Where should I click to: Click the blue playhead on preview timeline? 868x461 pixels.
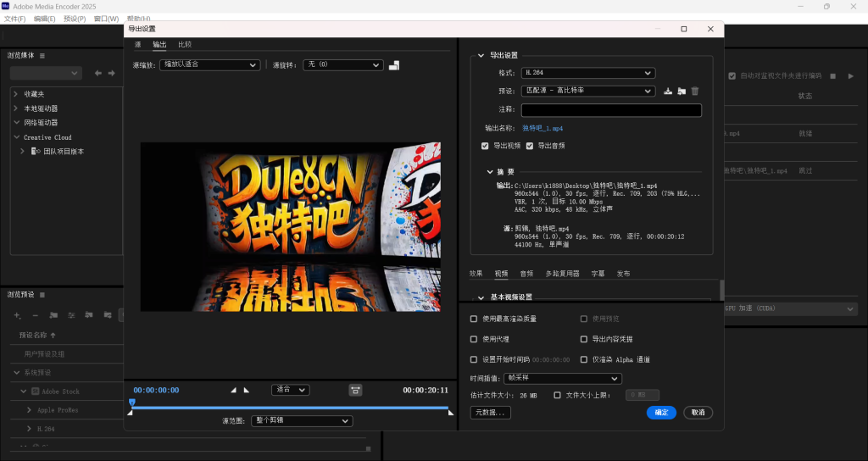click(x=132, y=403)
